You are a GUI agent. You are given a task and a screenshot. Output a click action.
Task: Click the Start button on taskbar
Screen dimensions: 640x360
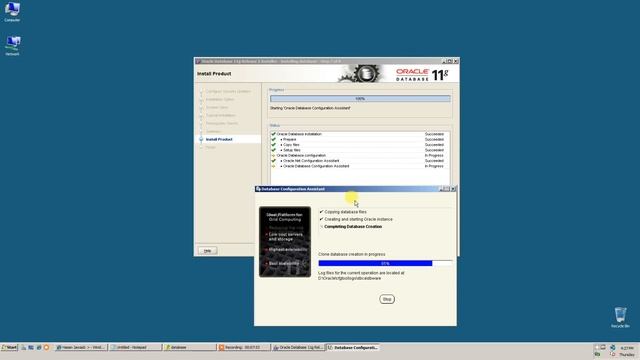(9, 347)
